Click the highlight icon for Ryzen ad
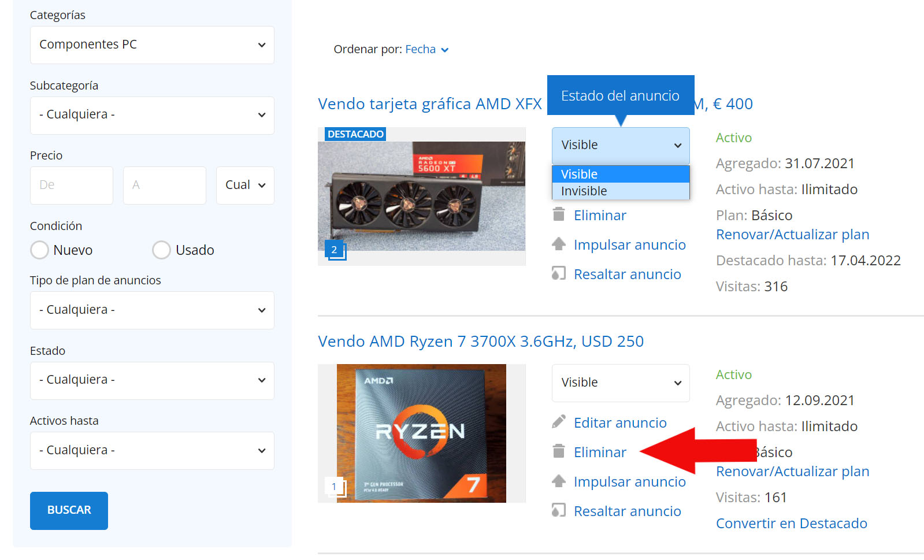 click(558, 510)
